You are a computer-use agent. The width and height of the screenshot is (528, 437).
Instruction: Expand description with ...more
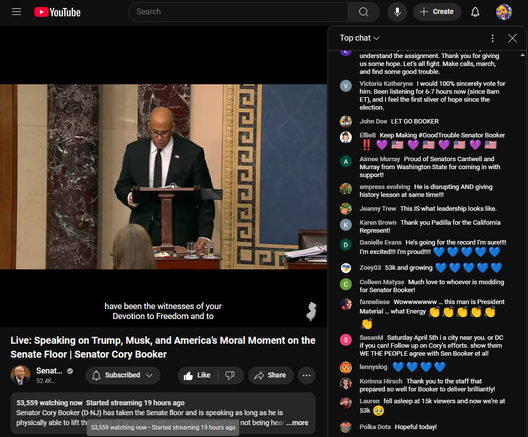pyautogui.click(x=297, y=423)
